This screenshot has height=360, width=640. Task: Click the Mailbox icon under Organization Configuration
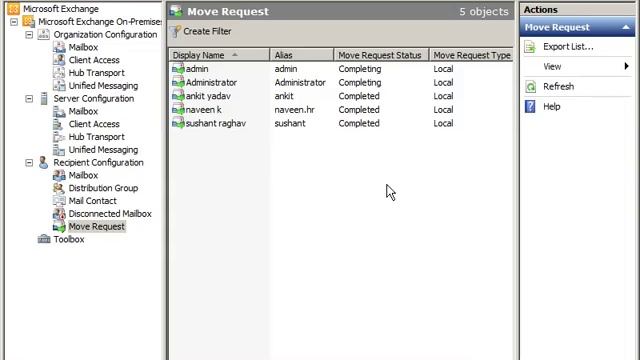pos(59,47)
